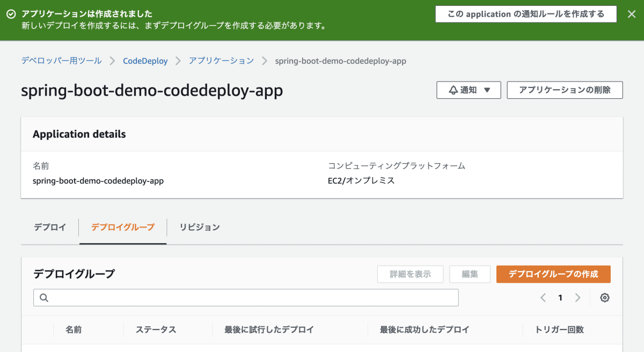The height and width of the screenshot is (352, 644).
Task: Open table settings gear icon
Action: [605, 298]
